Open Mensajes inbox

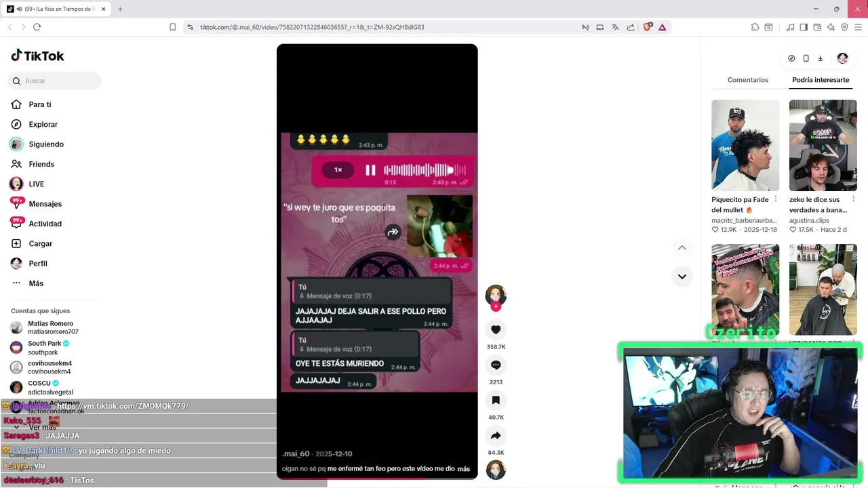pyautogui.click(x=36, y=204)
